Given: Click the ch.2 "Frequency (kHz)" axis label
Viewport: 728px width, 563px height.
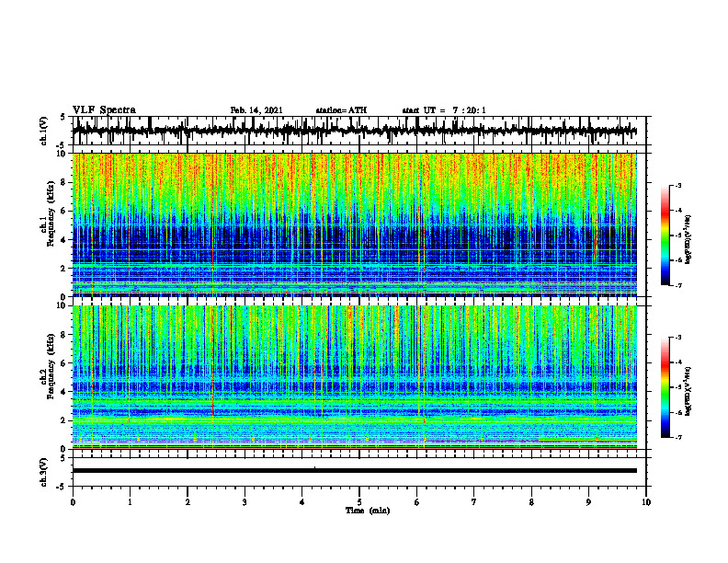Looking at the screenshot, I should [x=51, y=366].
